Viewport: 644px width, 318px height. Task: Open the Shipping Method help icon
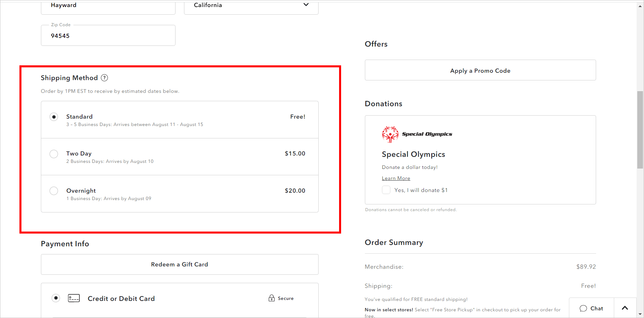coord(104,78)
